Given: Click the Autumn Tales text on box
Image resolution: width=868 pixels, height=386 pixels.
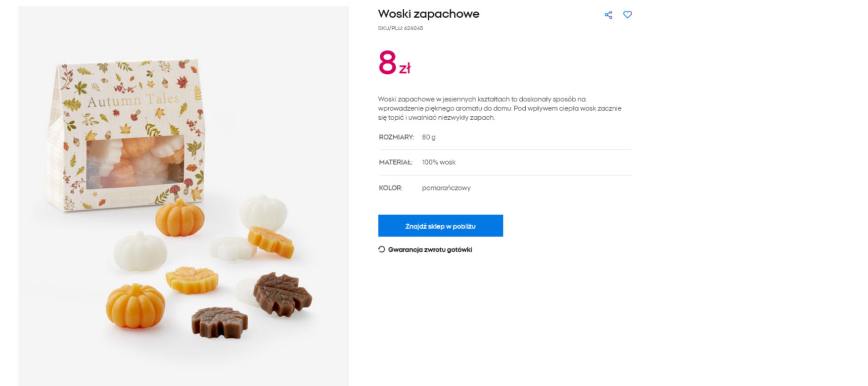Looking at the screenshot, I should 133,100.
